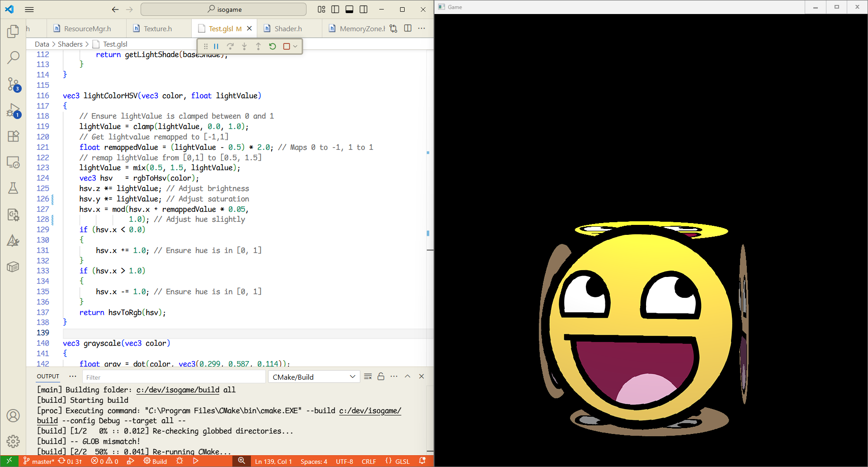Toggle output auto-scroll lock
Viewport: 868px width, 467px height.
tap(381, 376)
